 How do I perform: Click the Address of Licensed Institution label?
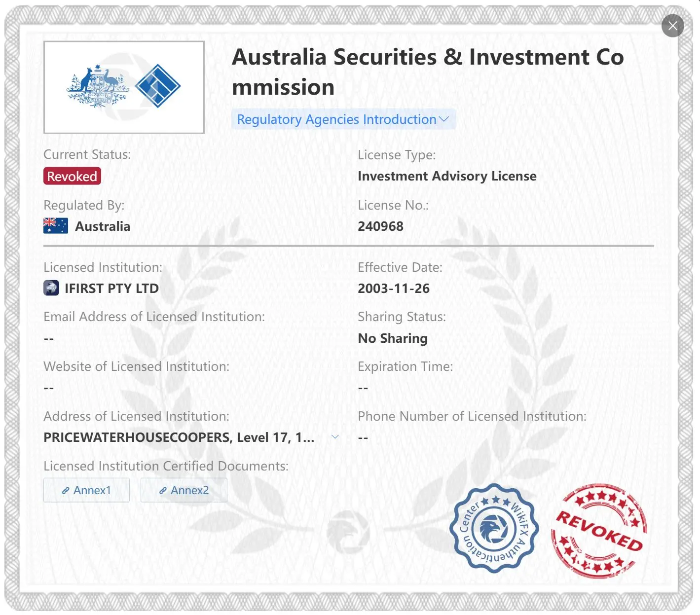point(136,416)
